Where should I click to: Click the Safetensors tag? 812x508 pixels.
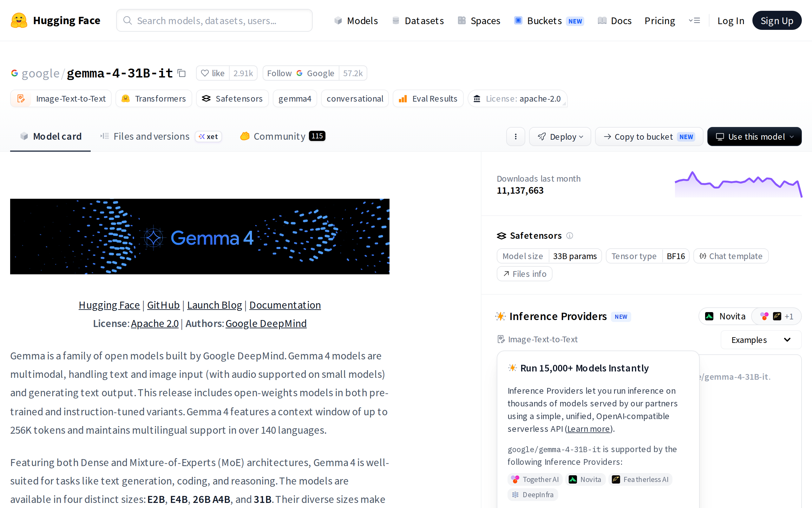232,98
